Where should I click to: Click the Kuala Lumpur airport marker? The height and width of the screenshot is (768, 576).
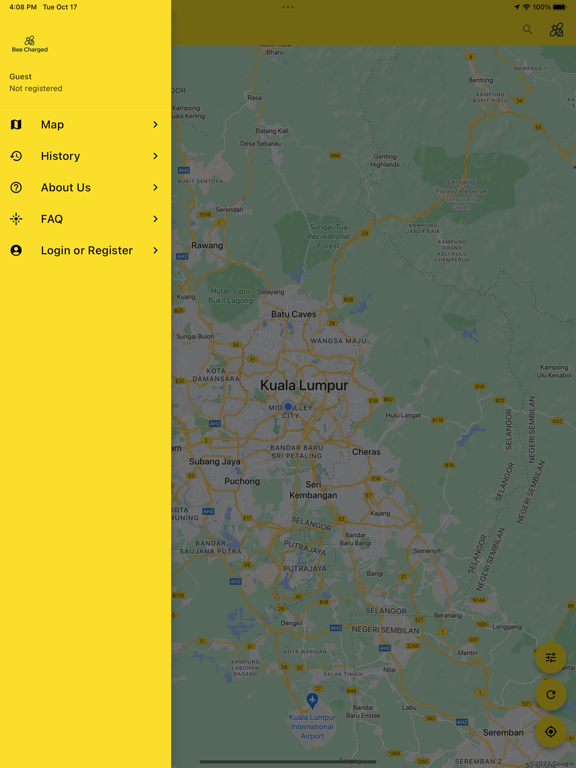tap(312, 701)
